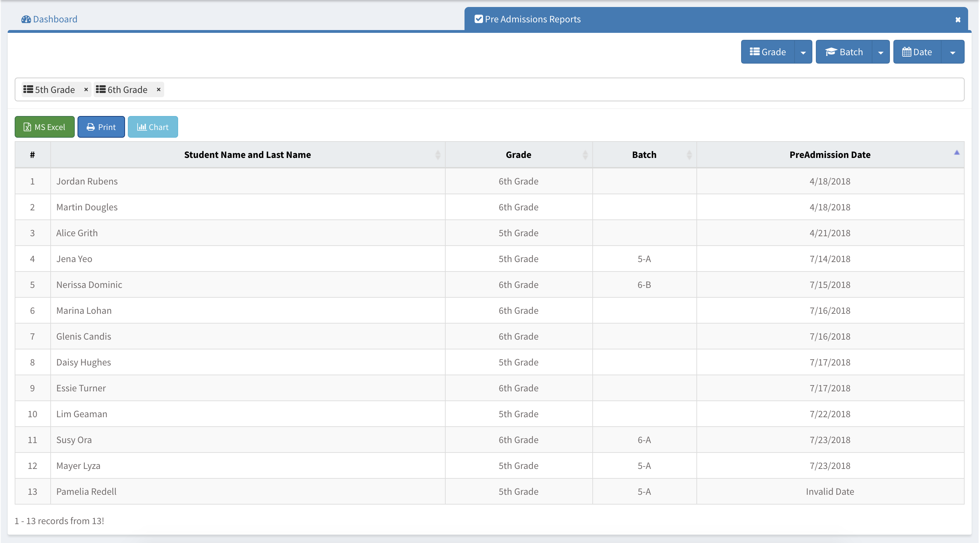Expand the Batch filter dropdown arrow

[882, 52]
